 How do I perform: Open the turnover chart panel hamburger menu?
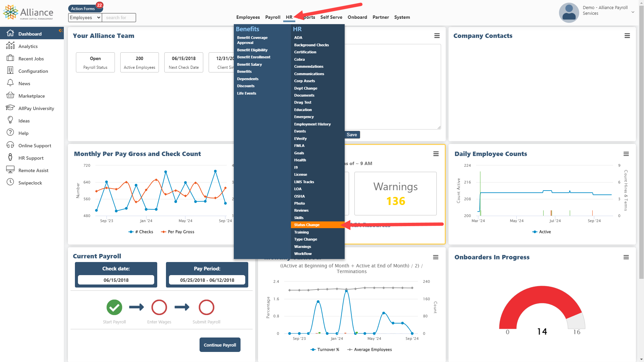click(x=436, y=257)
